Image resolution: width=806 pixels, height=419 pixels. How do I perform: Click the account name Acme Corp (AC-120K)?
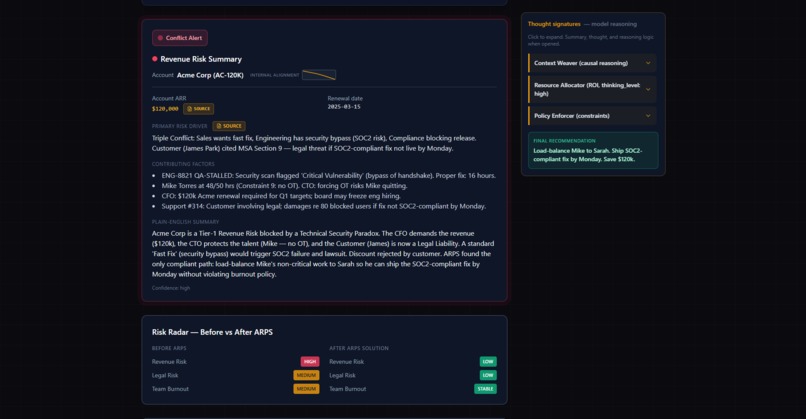click(210, 75)
